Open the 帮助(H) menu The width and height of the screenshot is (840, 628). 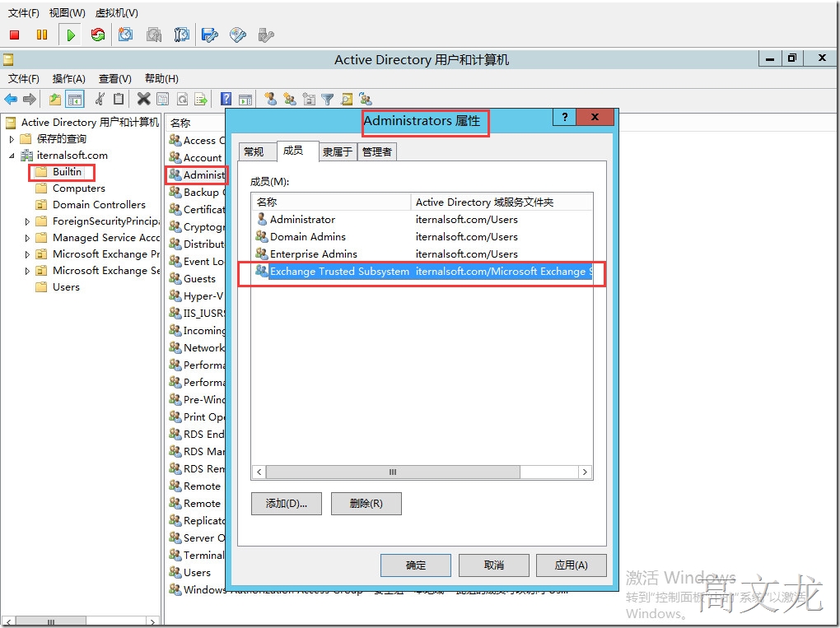pyautogui.click(x=161, y=79)
